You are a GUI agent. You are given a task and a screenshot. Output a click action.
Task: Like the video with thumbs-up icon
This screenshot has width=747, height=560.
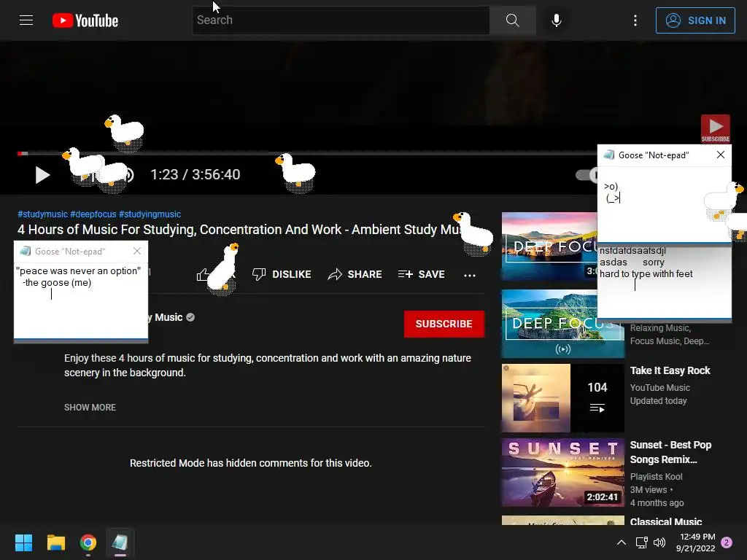pyautogui.click(x=203, y=274)
